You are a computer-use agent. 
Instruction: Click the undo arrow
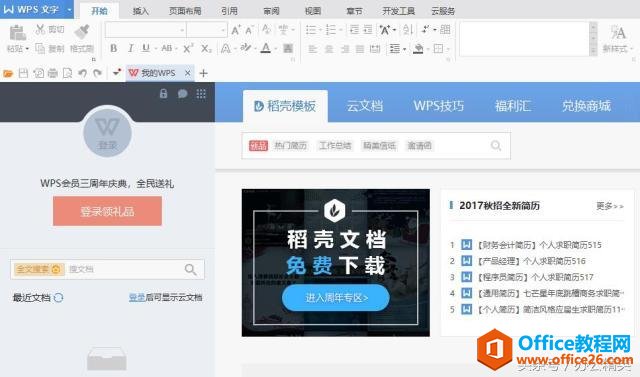point(82,73)
